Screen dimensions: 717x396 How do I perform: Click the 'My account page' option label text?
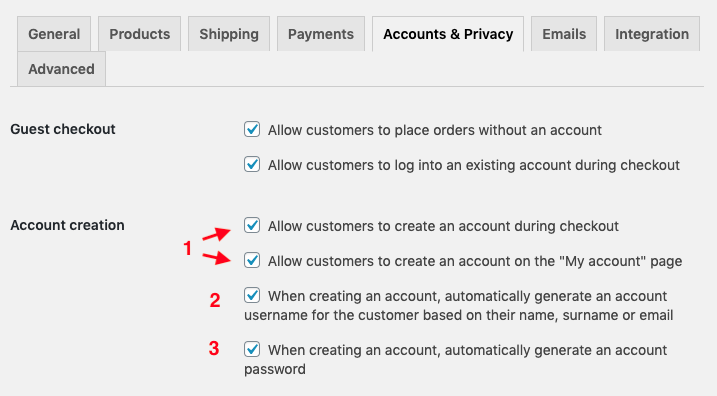click(x=475, y=261)
